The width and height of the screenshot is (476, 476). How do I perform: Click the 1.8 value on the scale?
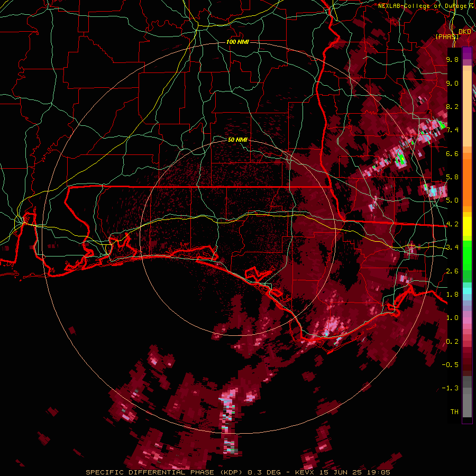[452, 295]
